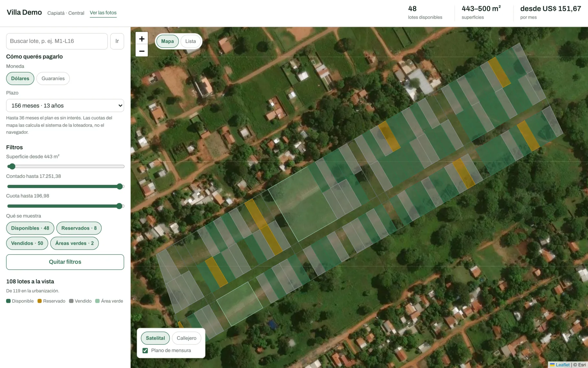Click the Villa Demo title
This screenshot has width=588, height=368.
pyautogui.click(x=24, y=12)
